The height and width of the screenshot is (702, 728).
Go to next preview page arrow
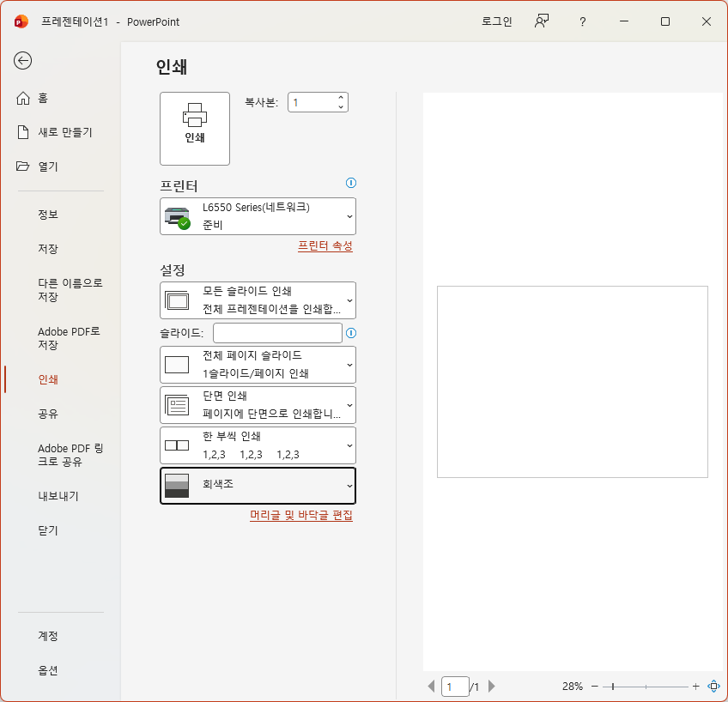pos(492,687)
